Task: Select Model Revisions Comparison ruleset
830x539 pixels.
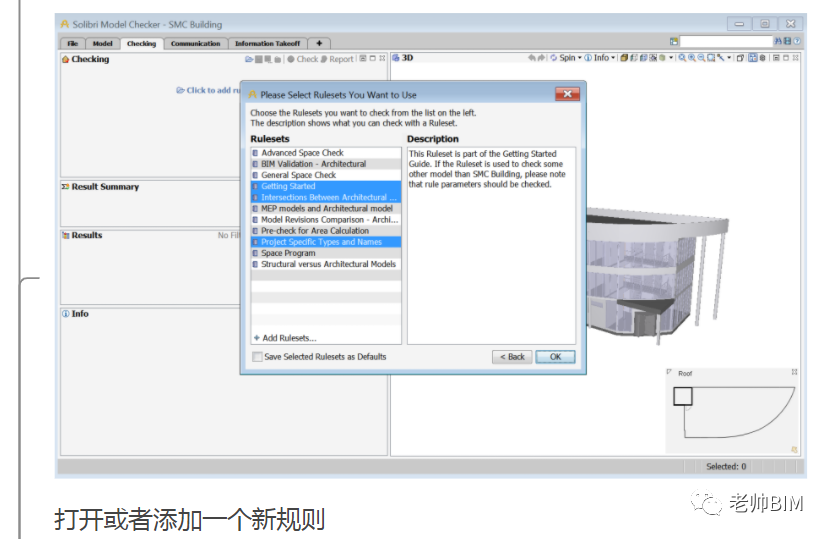Action: (326, 220)
